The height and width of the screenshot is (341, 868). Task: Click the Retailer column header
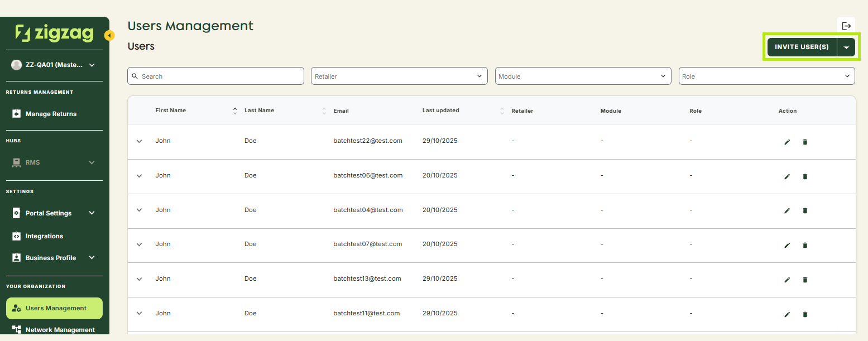pos(522,111)
